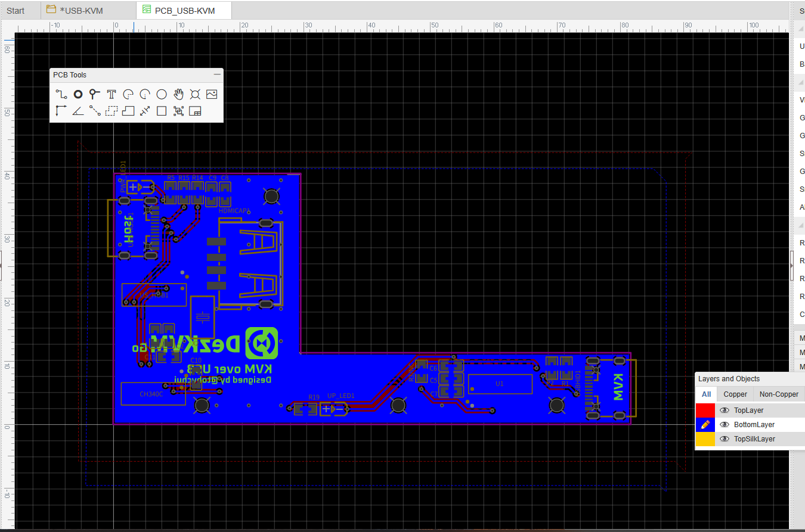Select the All tab in Layers panel

[706, 394]
